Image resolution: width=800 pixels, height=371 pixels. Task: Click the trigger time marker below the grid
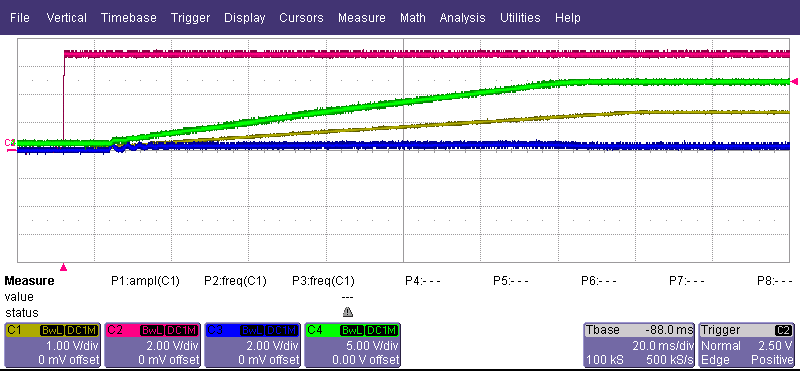(x=63, y=267)
